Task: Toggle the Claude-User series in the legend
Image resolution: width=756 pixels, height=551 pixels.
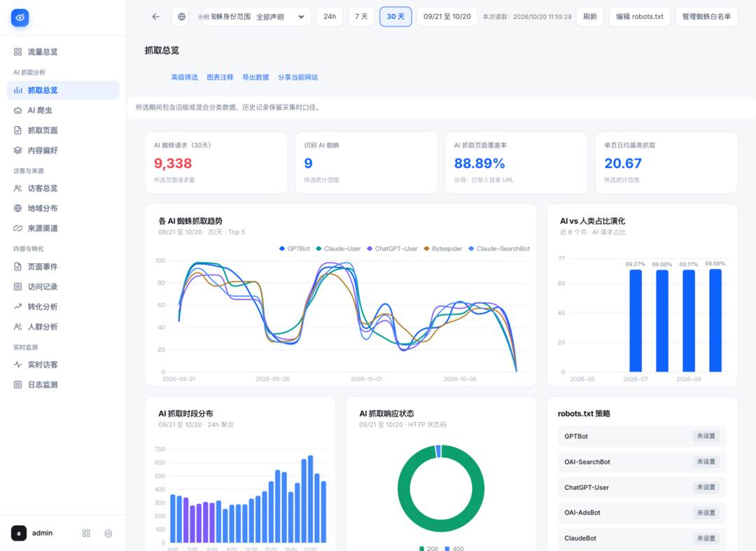Action: click(x=338, y=249)
